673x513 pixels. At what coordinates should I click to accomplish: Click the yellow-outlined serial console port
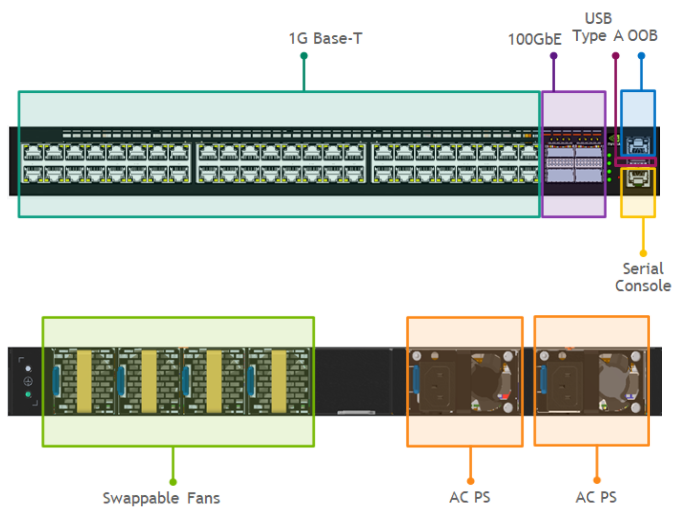click(637, 180)
